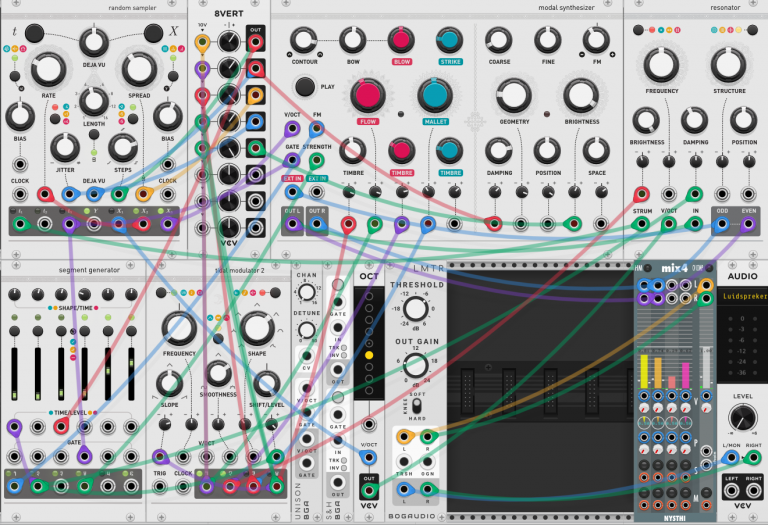
Task: Click the red BLOW knob
Action: pyautogui.click(x=401, y=40)
